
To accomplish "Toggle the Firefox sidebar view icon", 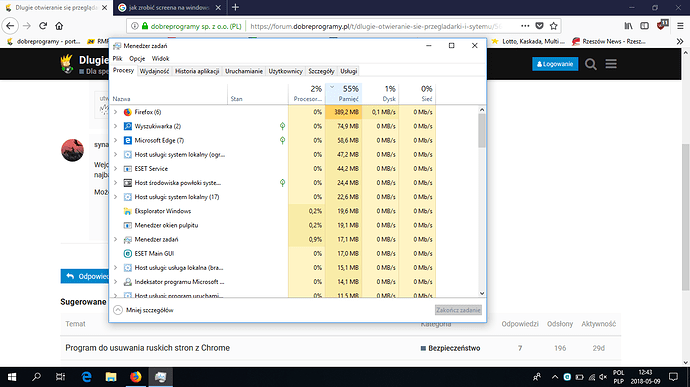I will coord(644,26).
